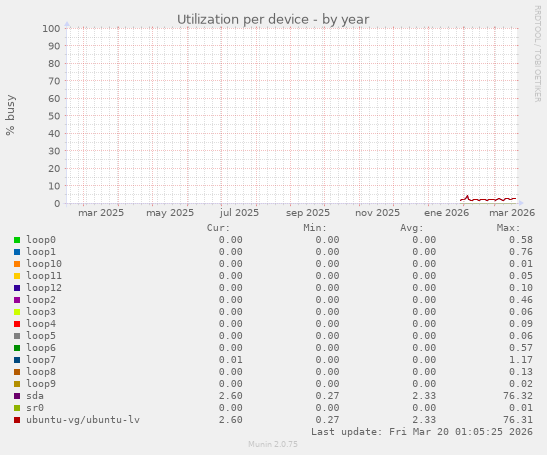Click the 50 y-axis tick label
Screen dimensions: 547x455
(54, 116)
